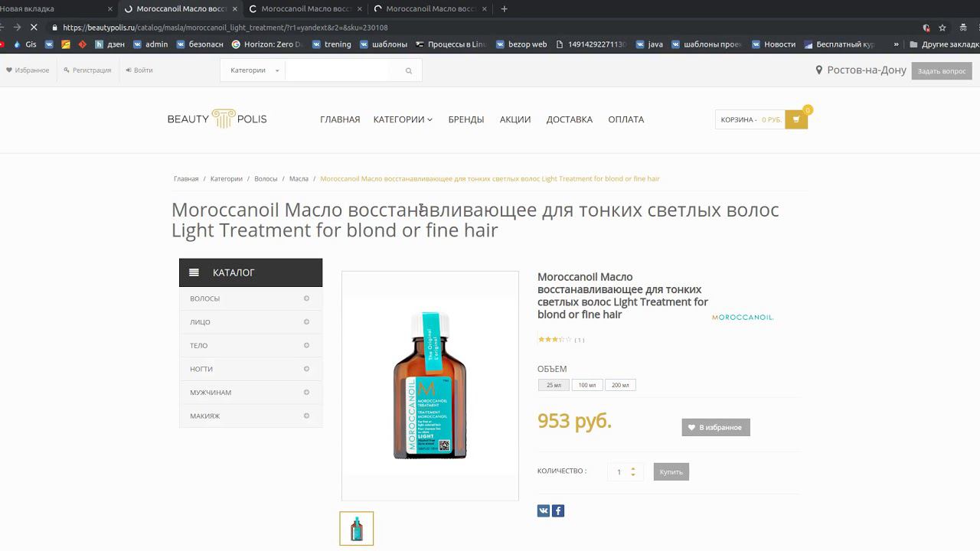The height and width of the screenshot is (551, 980).
Task: Click the quantity input field
Action: coord(619,472)
